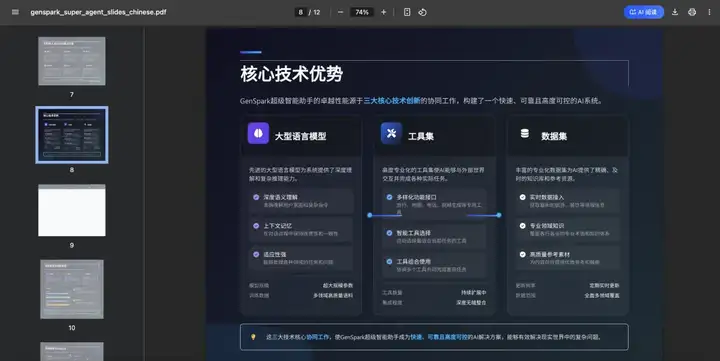Click the highlighted phrase 三大核心技术创新
The height and width of the screenshot is (361, 720).
point(392,101)
